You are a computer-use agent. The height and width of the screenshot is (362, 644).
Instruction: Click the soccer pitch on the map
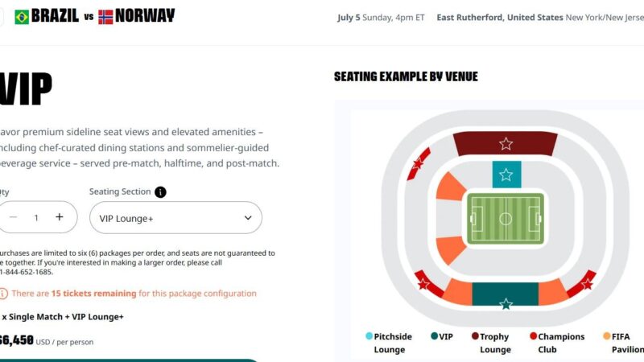pos(506,219)
